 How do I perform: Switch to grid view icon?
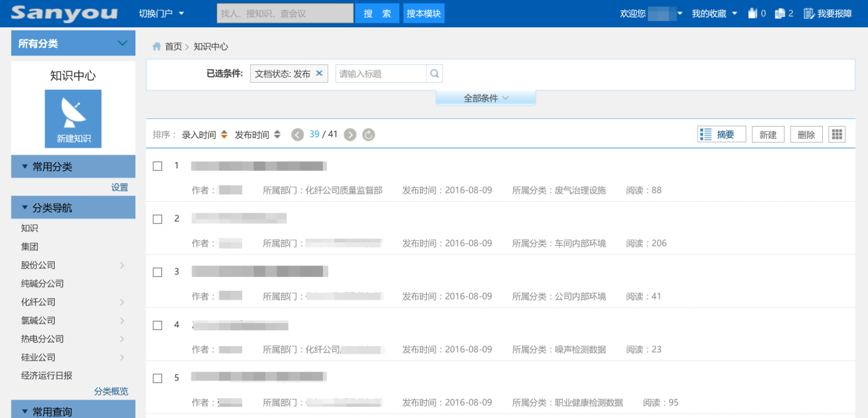837,135
